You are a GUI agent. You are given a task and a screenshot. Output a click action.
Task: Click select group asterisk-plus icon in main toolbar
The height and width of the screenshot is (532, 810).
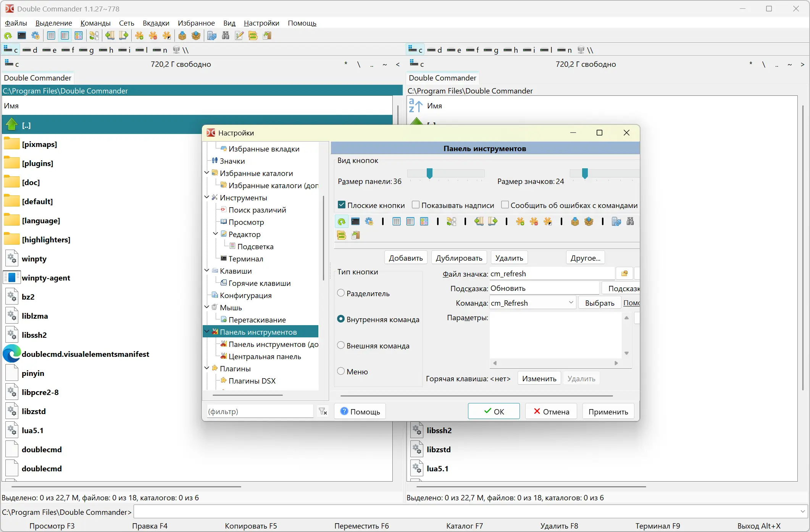click(x=139, y=36)
